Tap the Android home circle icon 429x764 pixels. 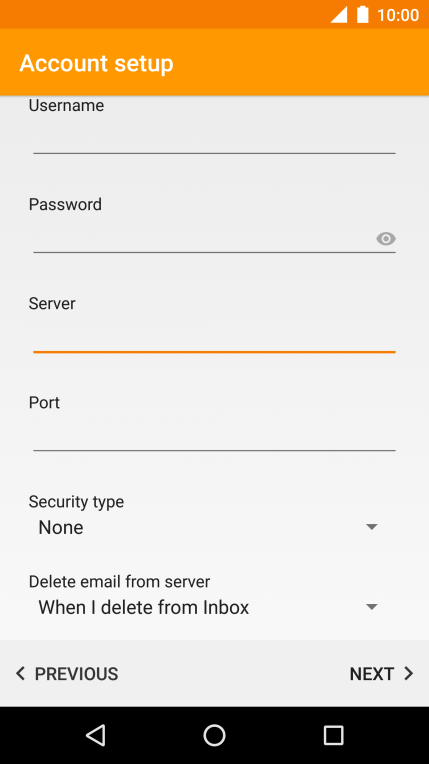(x=214, y=735)
